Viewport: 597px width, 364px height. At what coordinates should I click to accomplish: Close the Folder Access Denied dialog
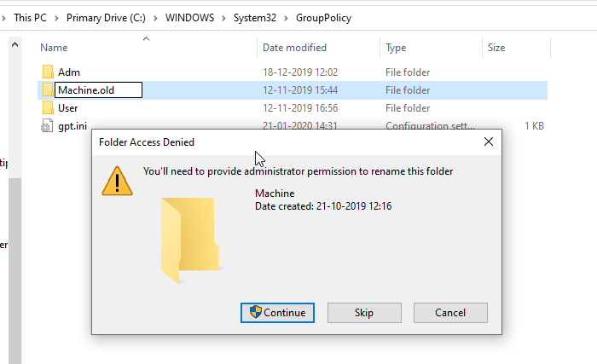pyautogui.click(x=488, y=142)
